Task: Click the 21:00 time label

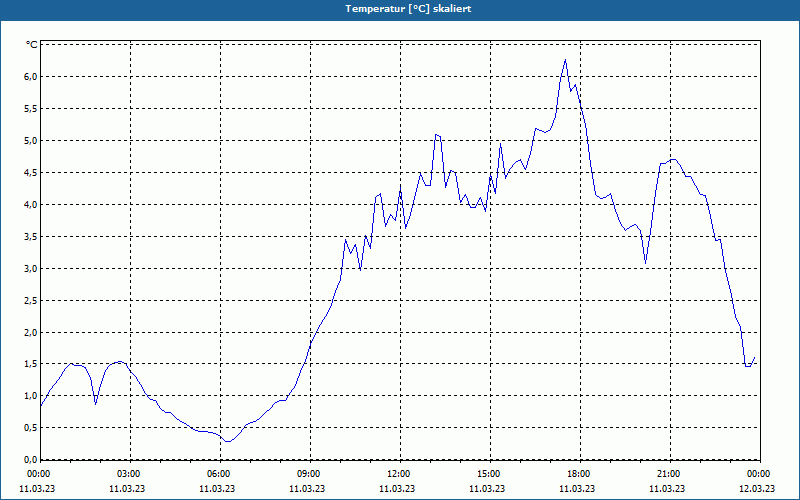Action: click(668, 474)
